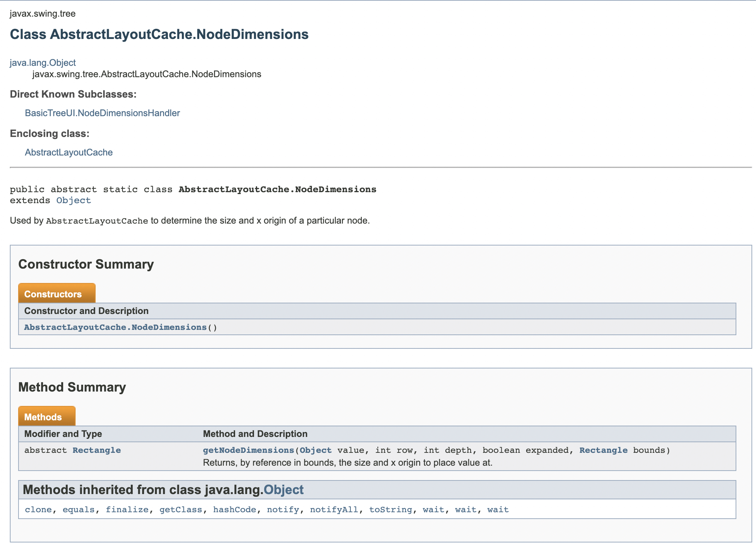The height and width of the screenshot is (544, 756).
Task: Open BasicTreeUI.NodeDimensionsHandler subclass link
Action: pyautogui.click(x=102, y=113)
